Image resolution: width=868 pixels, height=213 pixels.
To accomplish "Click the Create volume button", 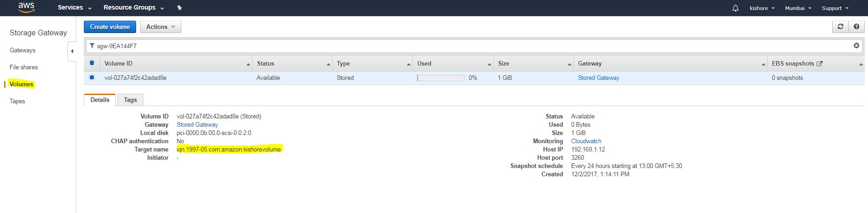I will pyautogui.click(x=110, y=27).
